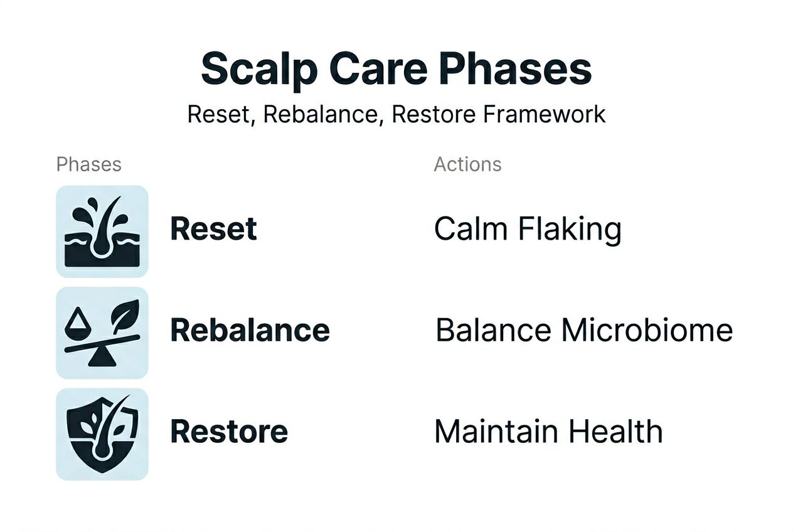Click the leaf on the balance scale icon
The width and height of the screenshot is (793, 532).
click(x=124, y=316)
